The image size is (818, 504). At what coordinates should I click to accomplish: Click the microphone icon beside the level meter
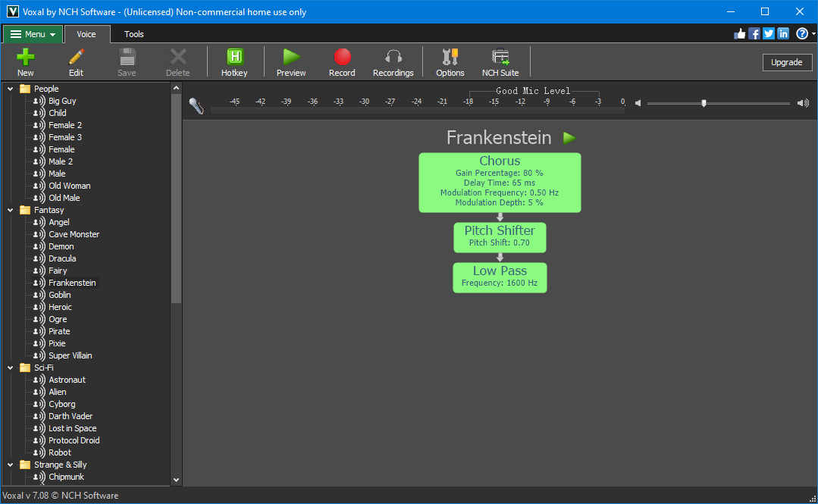tap(196, 106)
